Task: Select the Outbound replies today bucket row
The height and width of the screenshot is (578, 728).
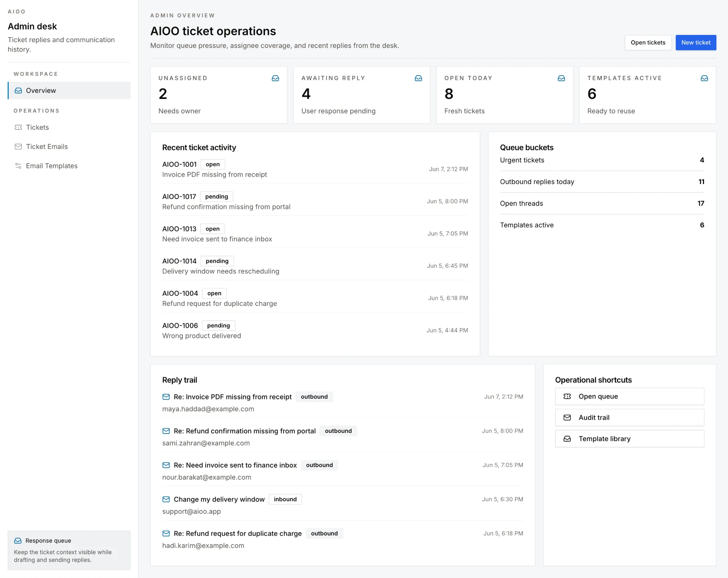Action: pyautogui.click(x=602, y=182)
